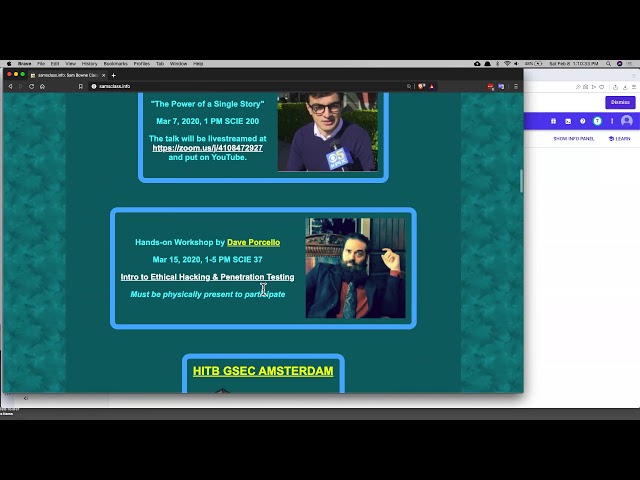Screen dimensions: 640x480
Task: Open a new browser tab with plus
Action: click(x=113, y=75)
